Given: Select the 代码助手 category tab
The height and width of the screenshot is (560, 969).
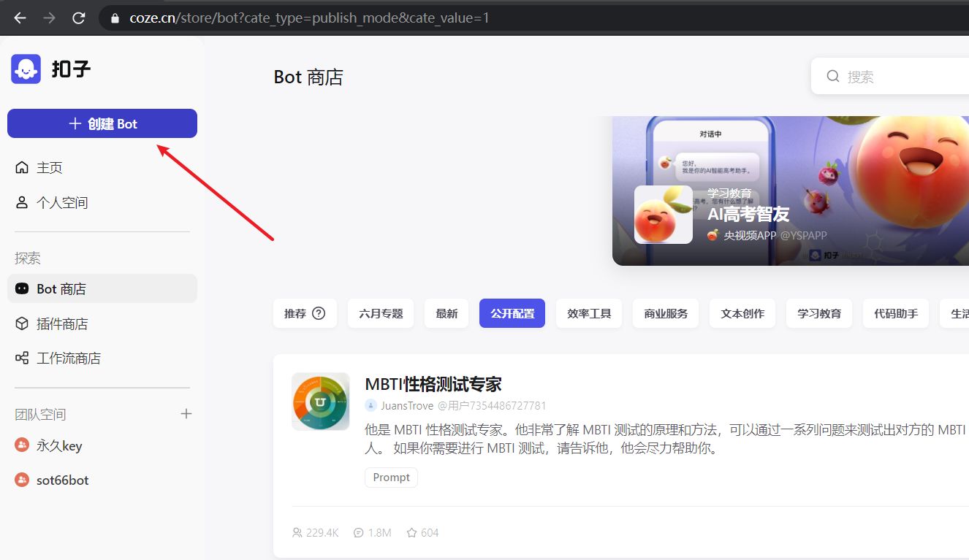Looking at the screenshot, I should 896,313.
